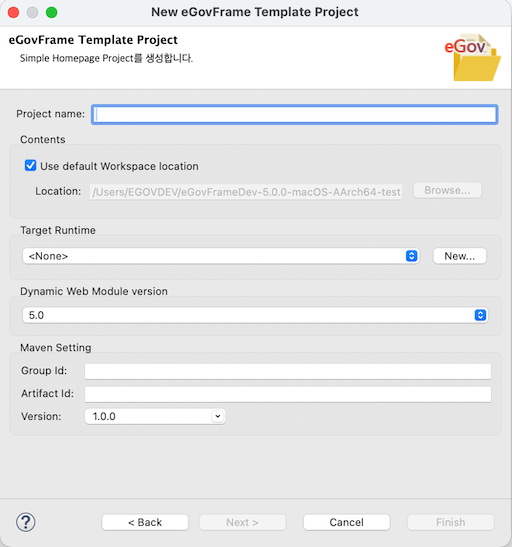Click the Finish button
Screen dimensions: 512x547
coord(451,522)
